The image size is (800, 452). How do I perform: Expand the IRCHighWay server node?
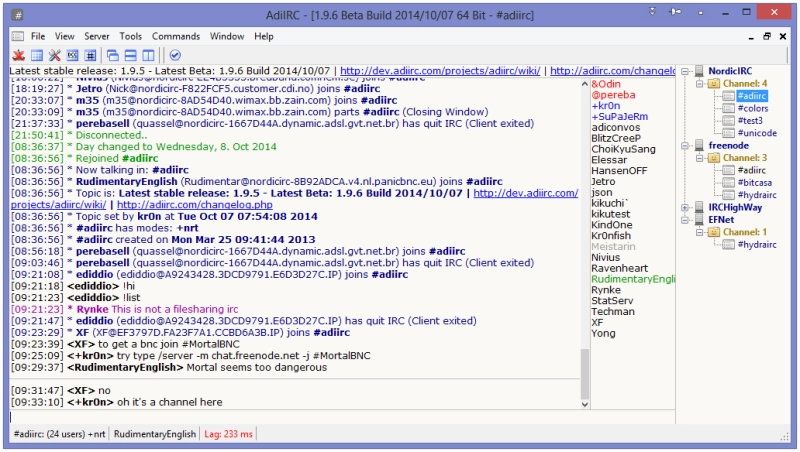click(x=685, y=208)
